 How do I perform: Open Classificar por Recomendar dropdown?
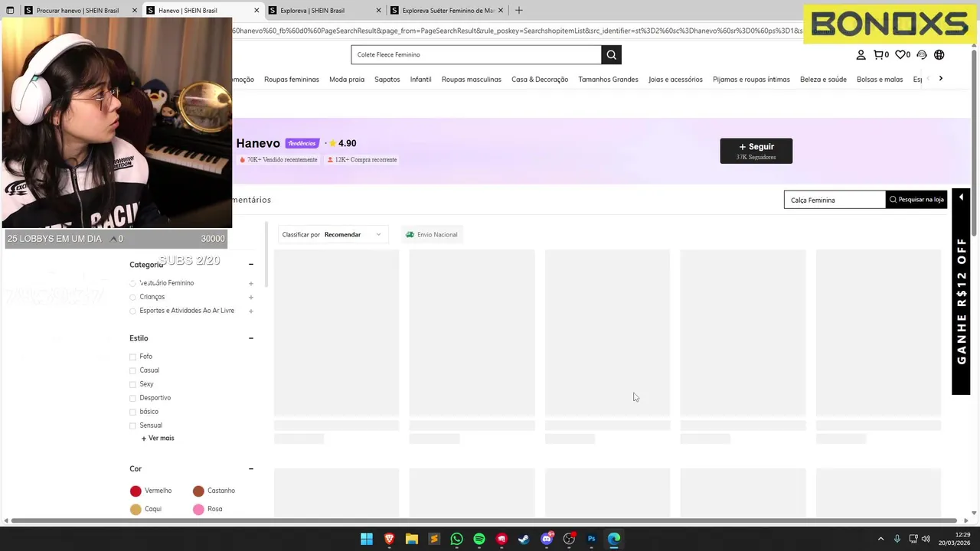point(332,234)
